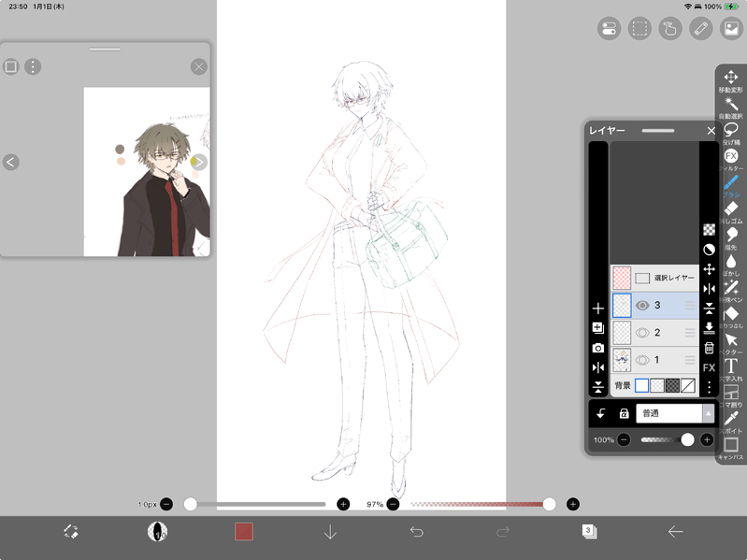Check battery status in status bar
This screenshot has height=560, width=747.
731,7
